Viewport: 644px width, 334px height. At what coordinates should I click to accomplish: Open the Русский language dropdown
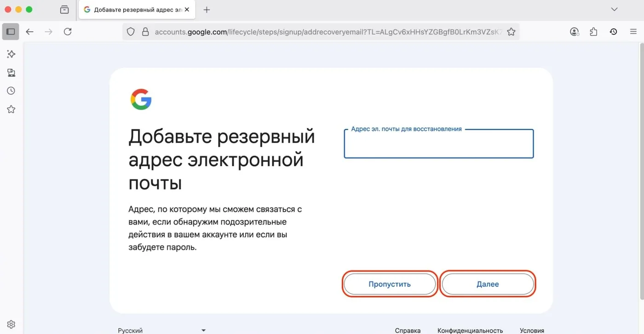pos(161,330)
